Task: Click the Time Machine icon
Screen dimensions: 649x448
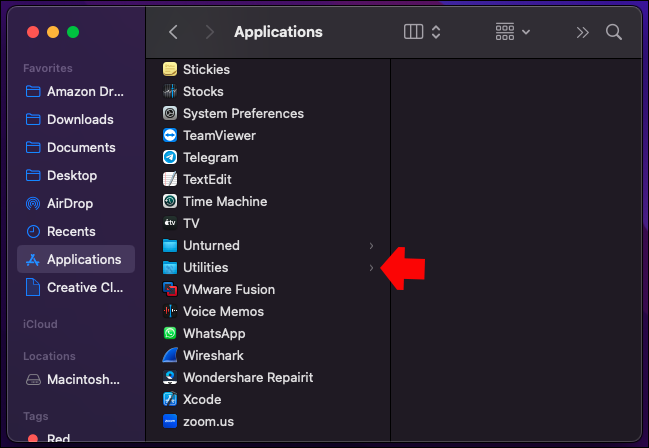Action: [170, 202]
